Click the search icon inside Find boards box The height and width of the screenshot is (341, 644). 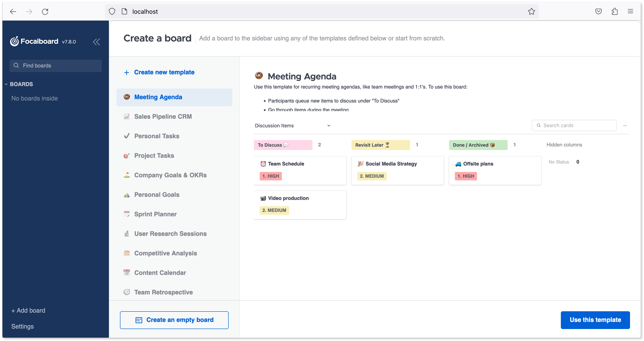pyautogui.click(x=16, y=65)
